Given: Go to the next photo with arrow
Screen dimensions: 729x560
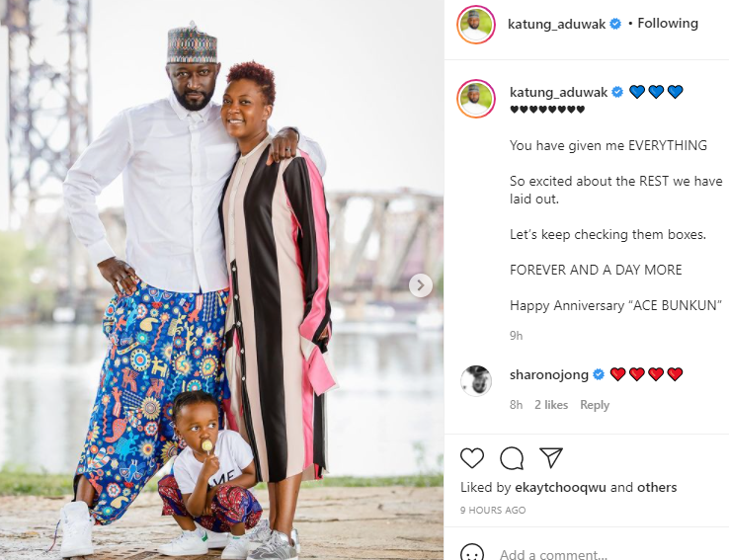Looking at the screenshot, I should point(421,285).
